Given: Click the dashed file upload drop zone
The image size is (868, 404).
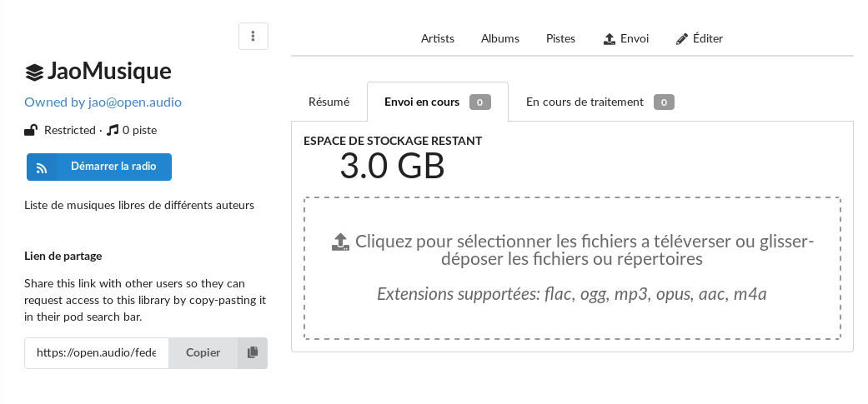Looking at the screenshot, I should click(x=572, y=268).
